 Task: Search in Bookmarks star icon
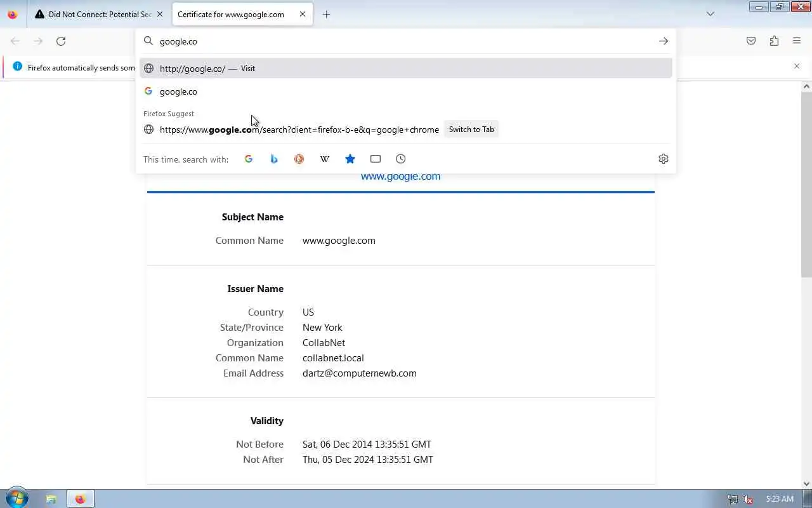click(x=350, y=159)
